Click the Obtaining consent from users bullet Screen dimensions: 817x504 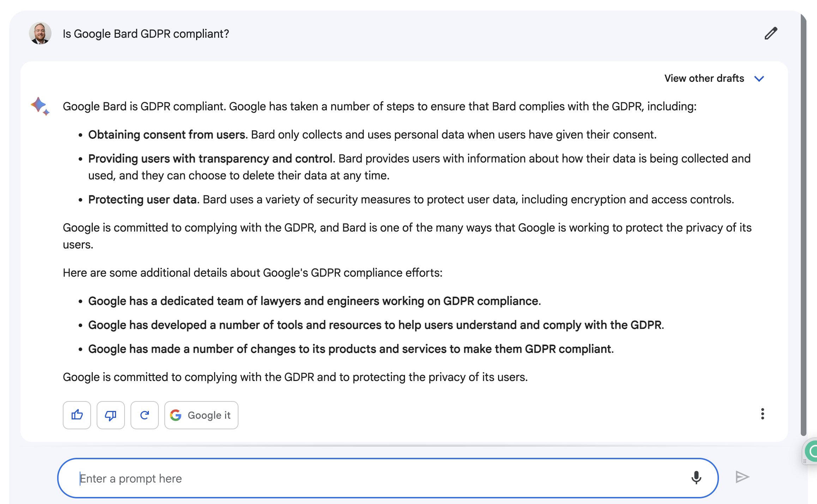372,135
